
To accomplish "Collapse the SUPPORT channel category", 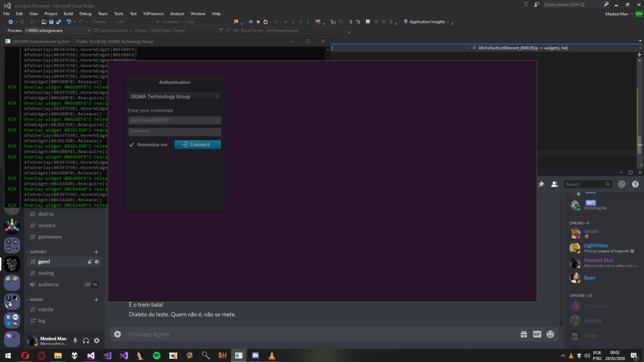I will pos(38,252).
